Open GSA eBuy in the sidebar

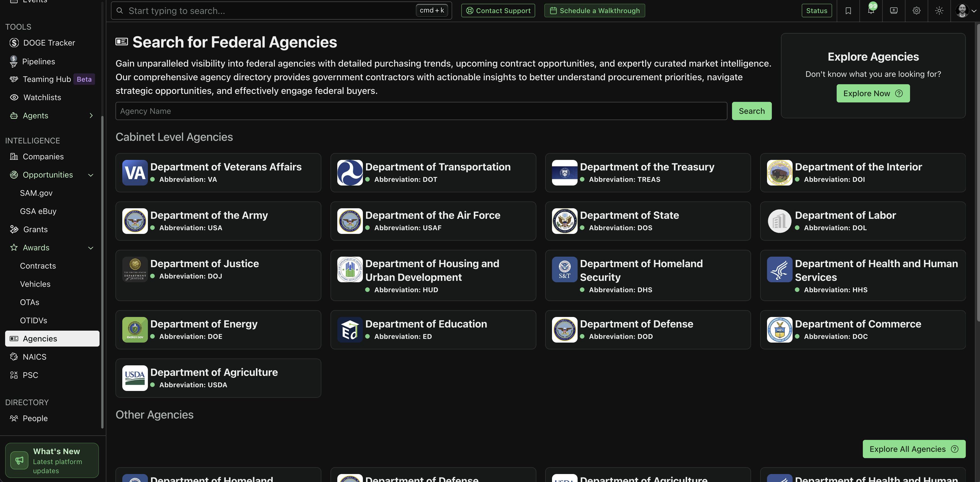38,211
